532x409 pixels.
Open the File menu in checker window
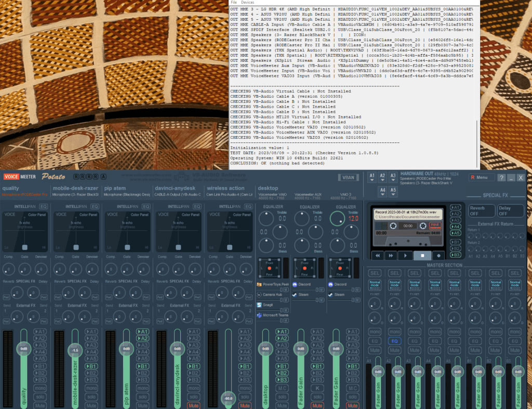[234, 3]
